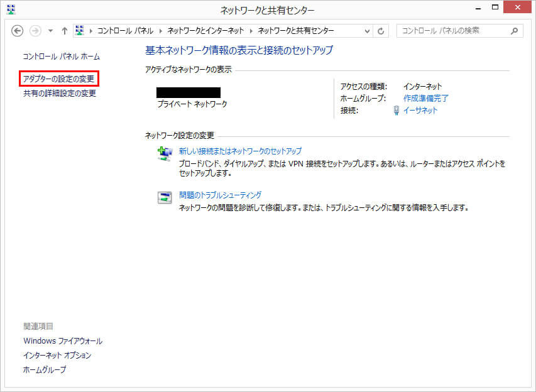
Task: Click page heading 基本ネットワーク情報の表示と接続のセットアップ
Action: (x=239, y=51)
